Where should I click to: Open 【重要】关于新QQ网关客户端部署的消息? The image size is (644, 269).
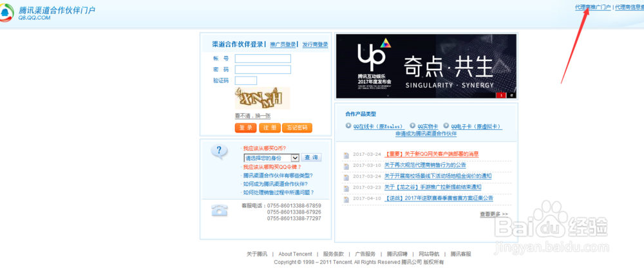431,154
